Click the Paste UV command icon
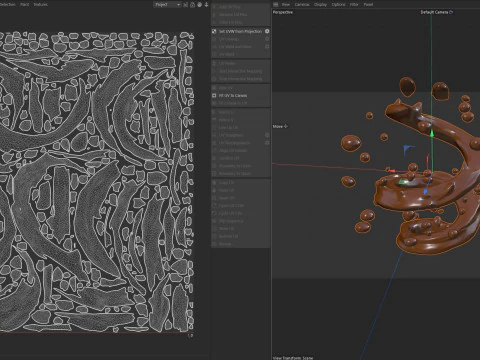The width and height of the screenshot is (480, 360). (214, 190)
